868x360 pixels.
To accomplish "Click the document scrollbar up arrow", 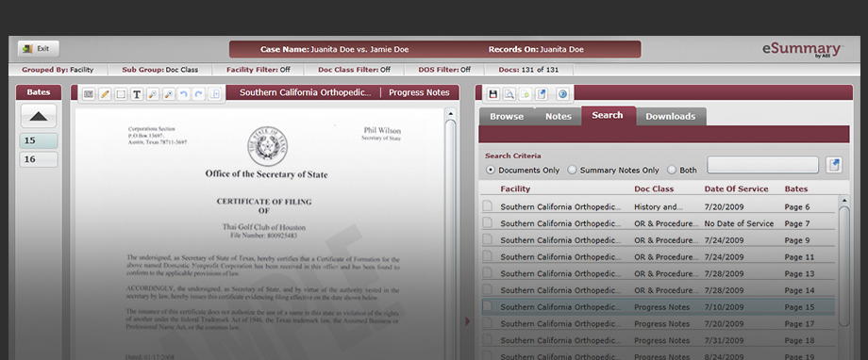I will point(451,114).
